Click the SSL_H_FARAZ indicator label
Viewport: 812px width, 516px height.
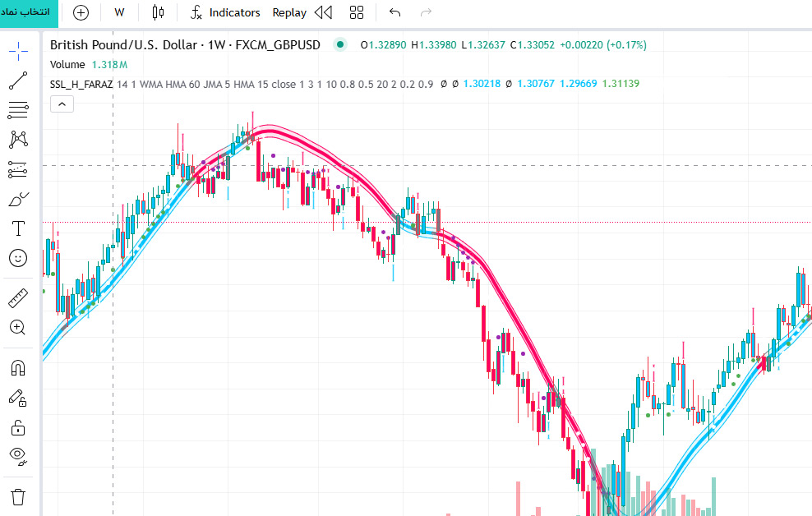(81, 84)
